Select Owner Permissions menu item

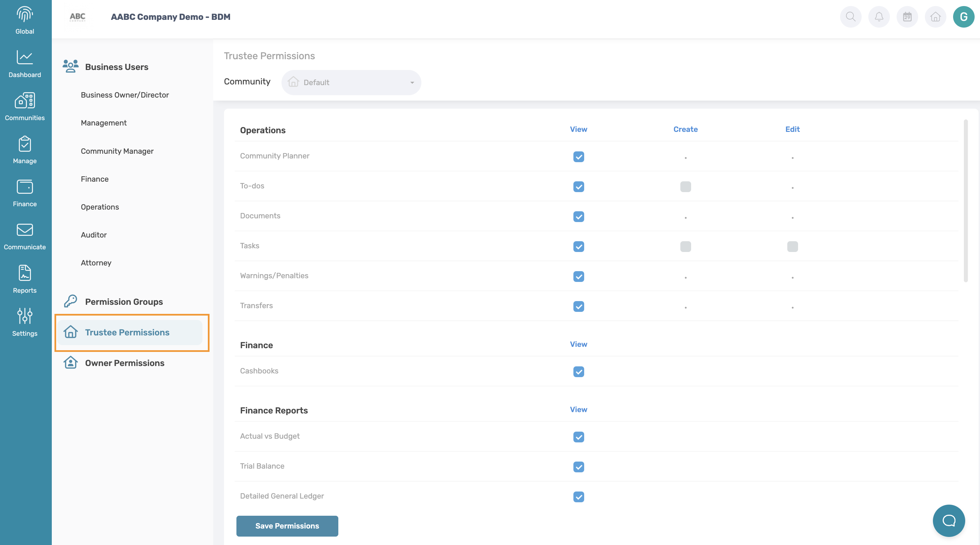click(x=124, y=363)
